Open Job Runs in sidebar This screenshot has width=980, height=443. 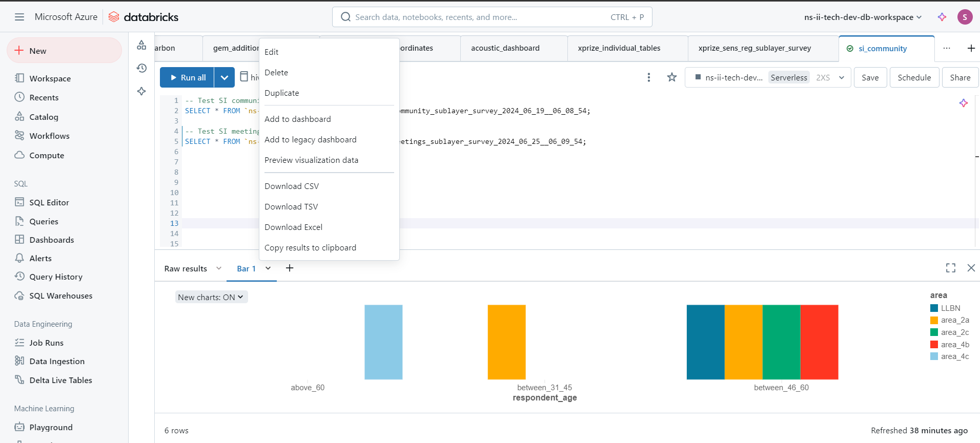tap(47, 343)
